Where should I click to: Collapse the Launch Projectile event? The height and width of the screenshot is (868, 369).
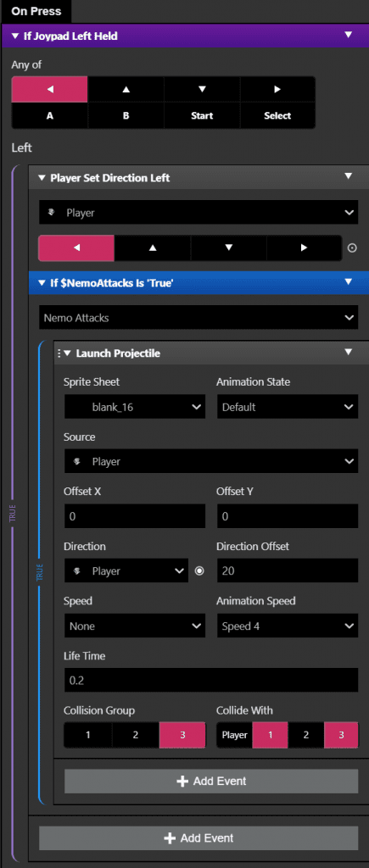(67, 353)
